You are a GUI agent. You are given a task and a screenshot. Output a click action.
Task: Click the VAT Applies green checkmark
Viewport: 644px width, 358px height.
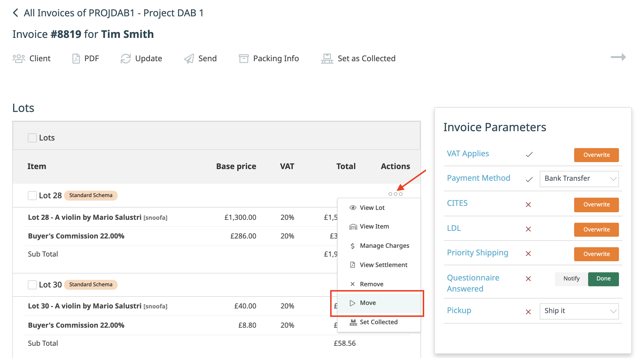[529, 154]
